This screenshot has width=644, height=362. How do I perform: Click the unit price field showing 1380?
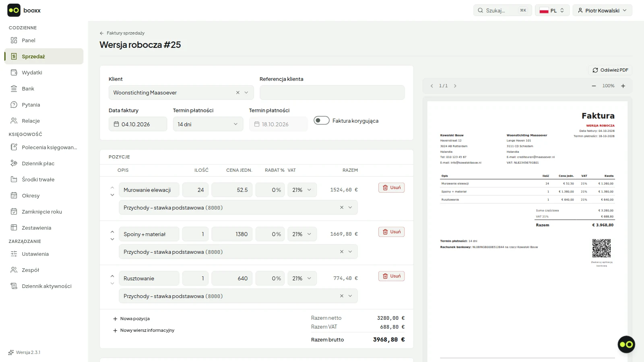[232, 234]
